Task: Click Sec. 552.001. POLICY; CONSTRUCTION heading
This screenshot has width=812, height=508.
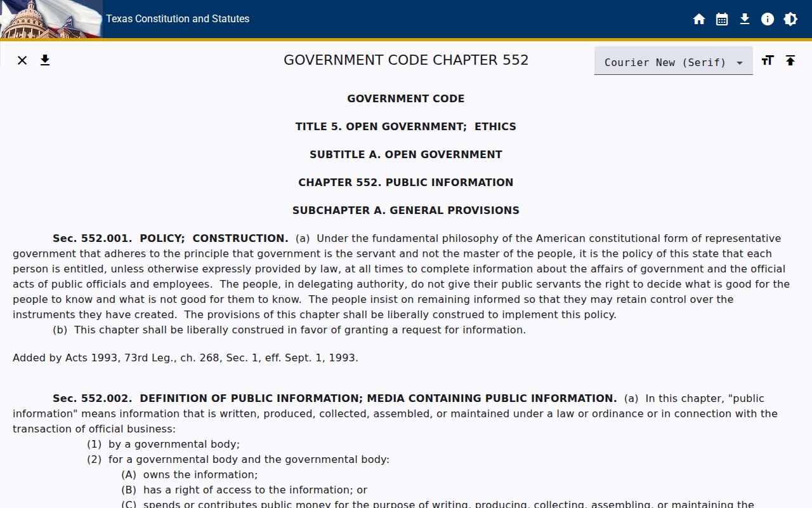Action: (170, 238)
